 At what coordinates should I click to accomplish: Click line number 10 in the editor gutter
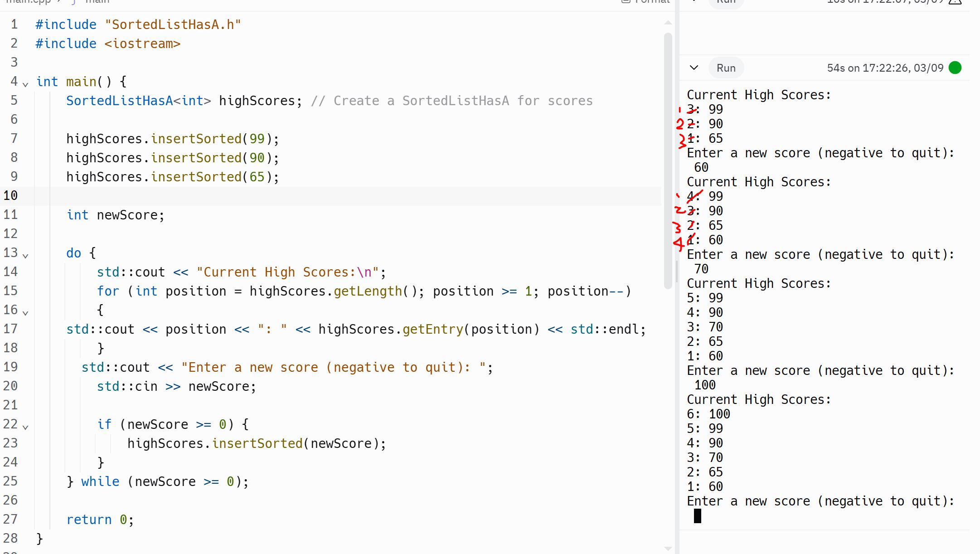point(11,196)
